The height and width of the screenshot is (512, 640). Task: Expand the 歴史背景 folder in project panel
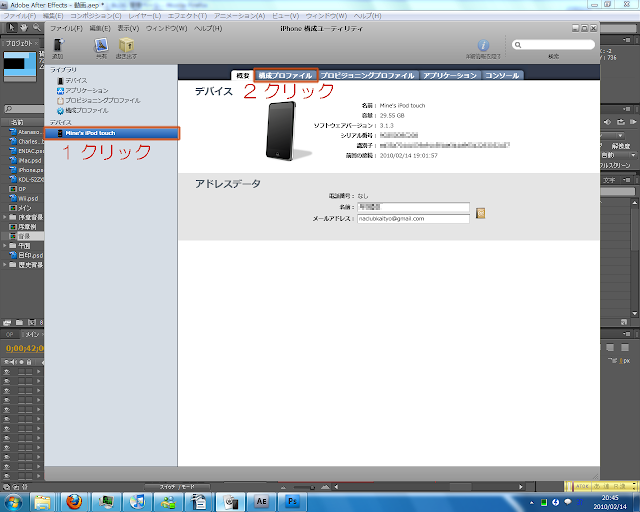pos(4,265)
